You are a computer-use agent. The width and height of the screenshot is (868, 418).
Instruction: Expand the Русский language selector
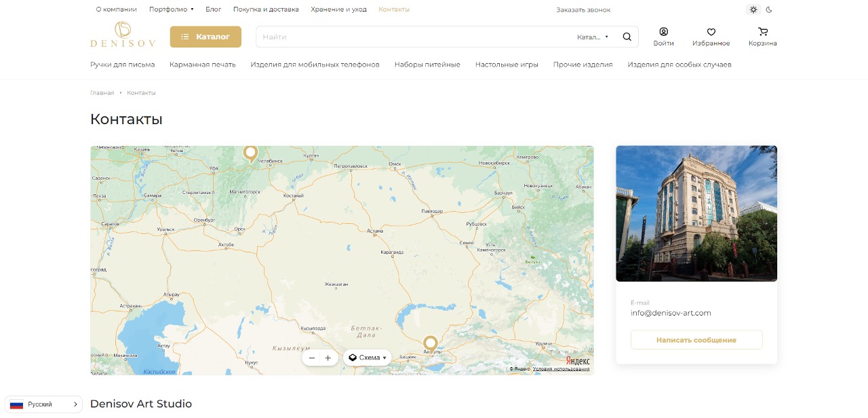click(x=43, y=404)
